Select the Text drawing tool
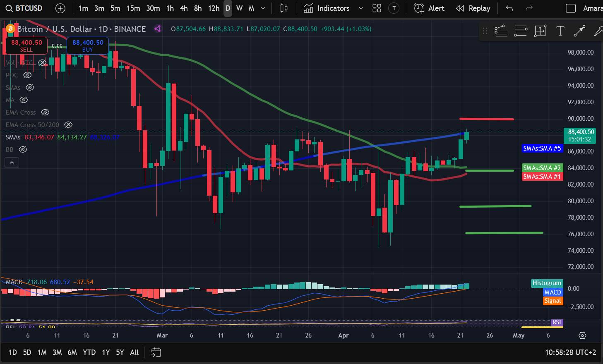The width and height of the screenshot is (603, 364). (560, 31)
